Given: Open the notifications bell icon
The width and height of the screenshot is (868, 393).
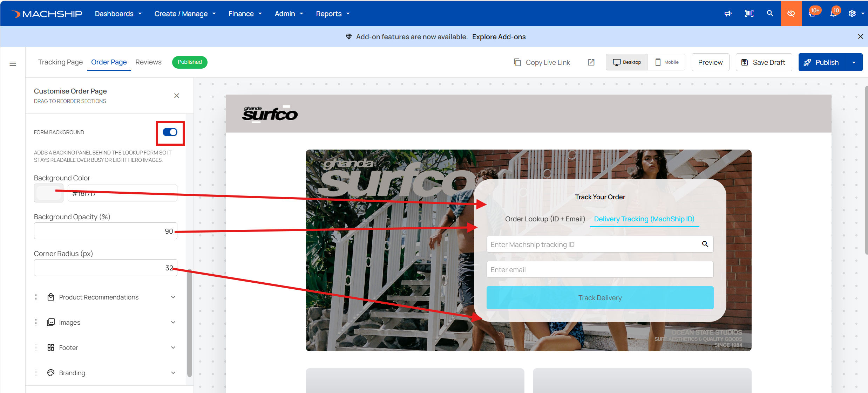Looking at the screenshot, I should click(833, 13).
